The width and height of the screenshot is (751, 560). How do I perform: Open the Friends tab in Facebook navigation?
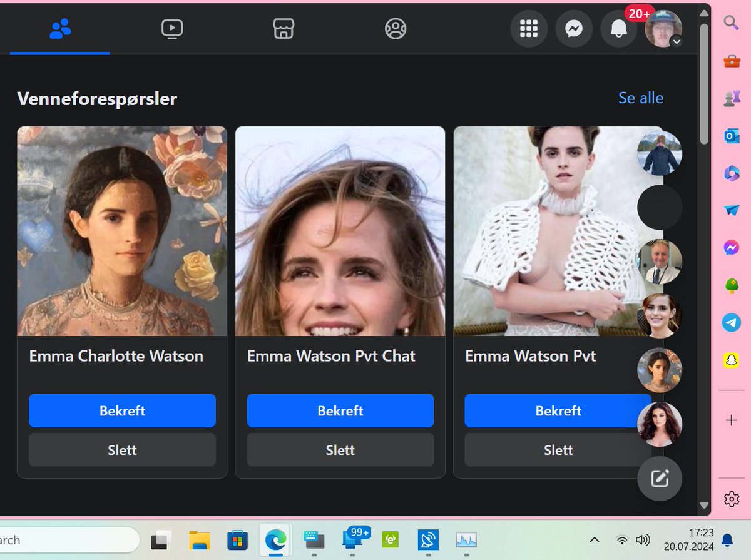pos(60,29)
